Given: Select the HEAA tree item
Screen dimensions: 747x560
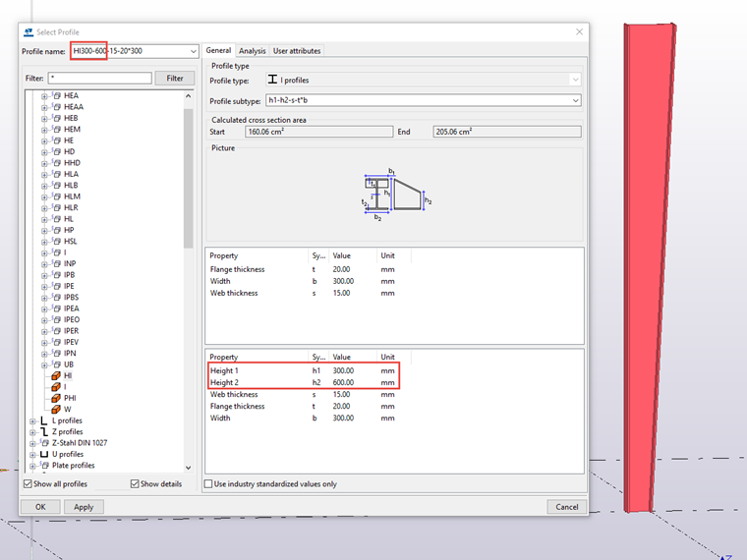Looking at the screenshot, I should (x=74, y=107).
